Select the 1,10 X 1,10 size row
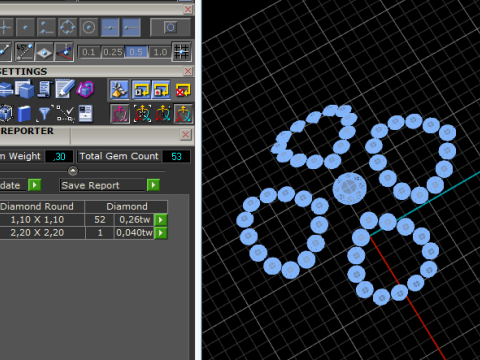Screen dimensions: 480x360 [42, 220]
